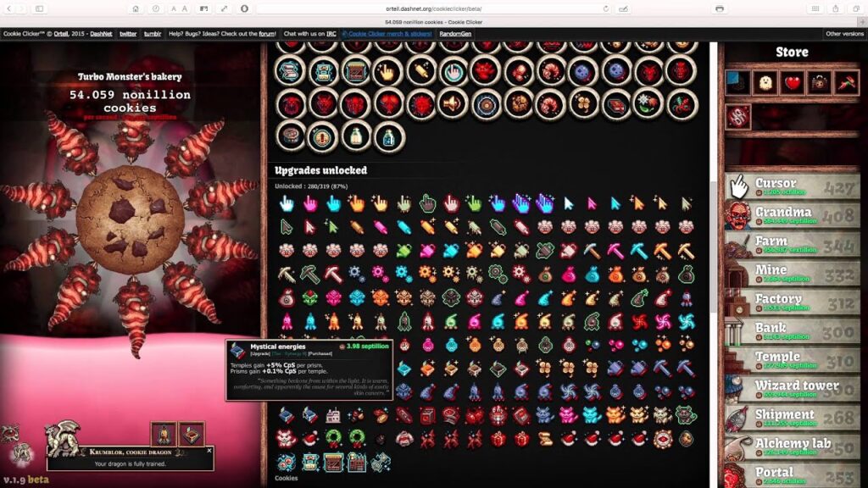The height and width of the screenshot is (488, 868).
Task: Toggle the red season switch icon in Store
Action: (x=738, y=116)
